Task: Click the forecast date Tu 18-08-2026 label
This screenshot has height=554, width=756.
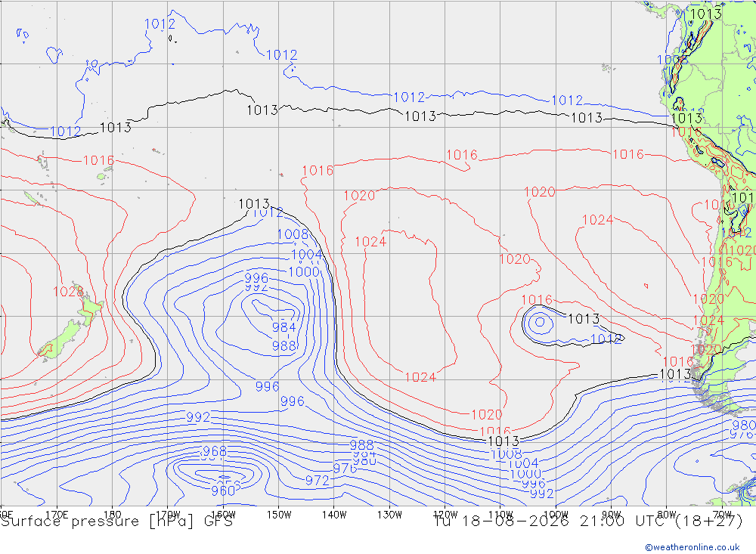Action: pos(501,522)
